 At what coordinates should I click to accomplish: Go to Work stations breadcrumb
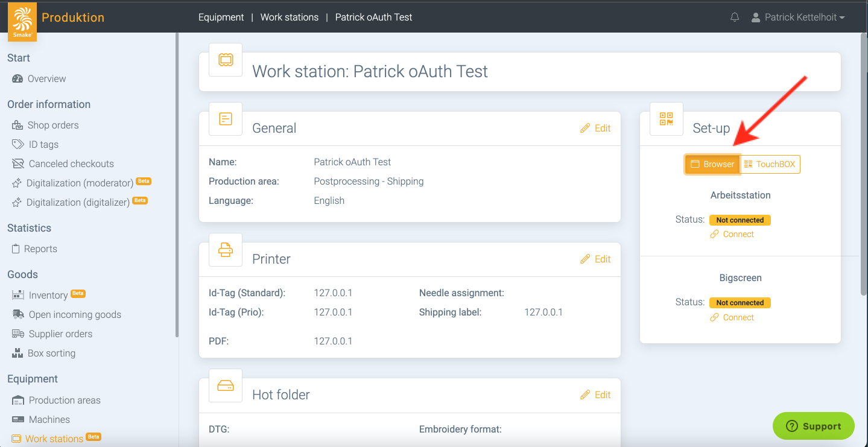coord(290,17)
